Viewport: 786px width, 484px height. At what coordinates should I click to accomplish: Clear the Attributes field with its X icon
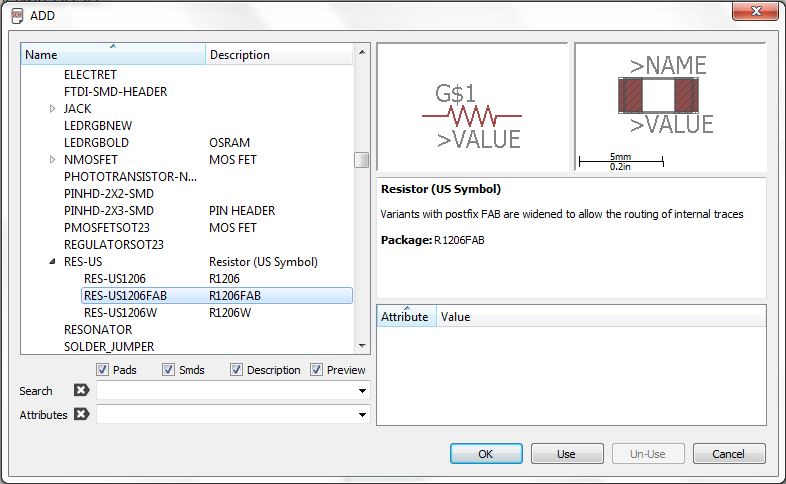pyautogui.click(x=81, y=414)
